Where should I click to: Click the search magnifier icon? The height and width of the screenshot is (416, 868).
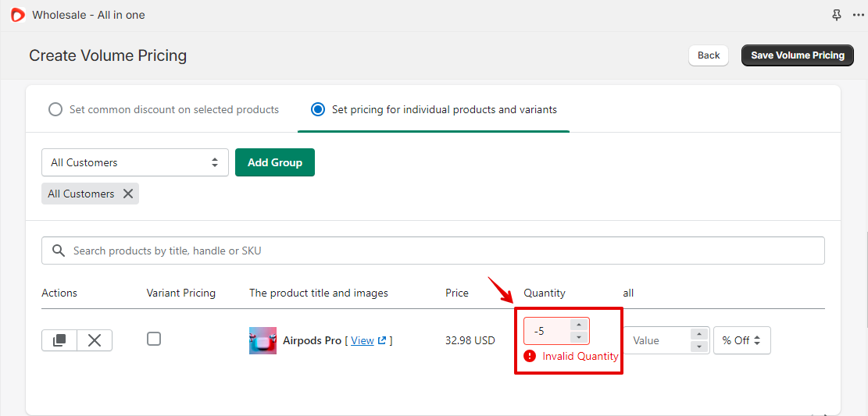pos(59,251)
